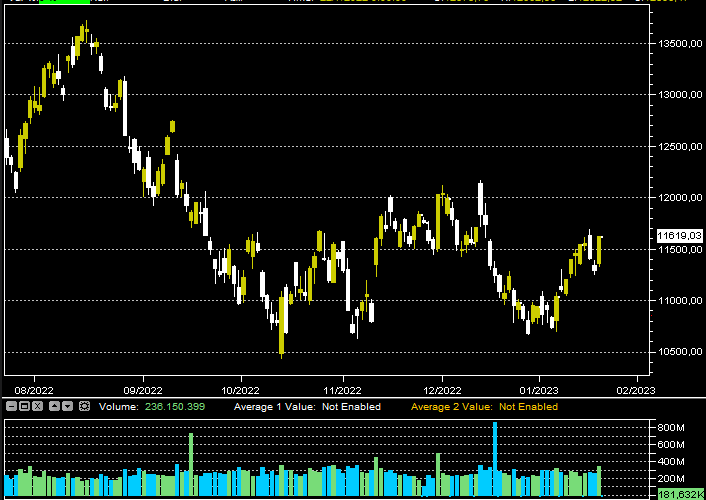Click the 12500,00 price axis label

(x=680, y=146)
